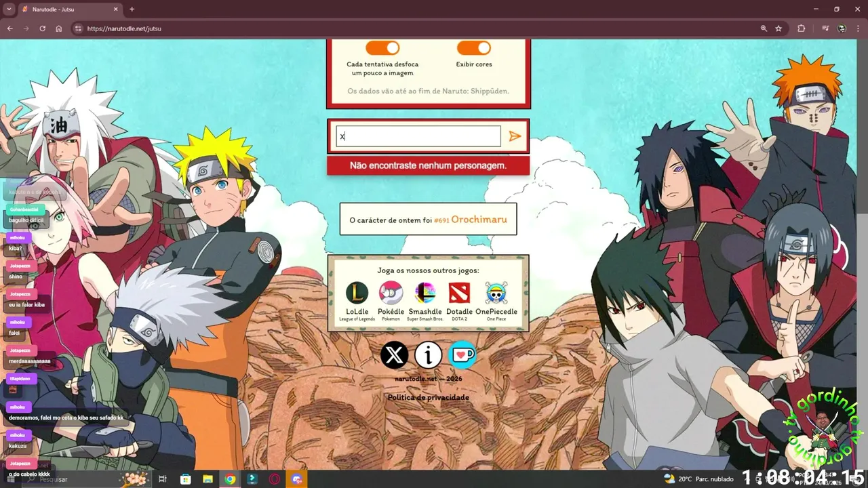Click chat message 'baguilho difícil'
Screen dimensions: 868x488
pos(26,221)
